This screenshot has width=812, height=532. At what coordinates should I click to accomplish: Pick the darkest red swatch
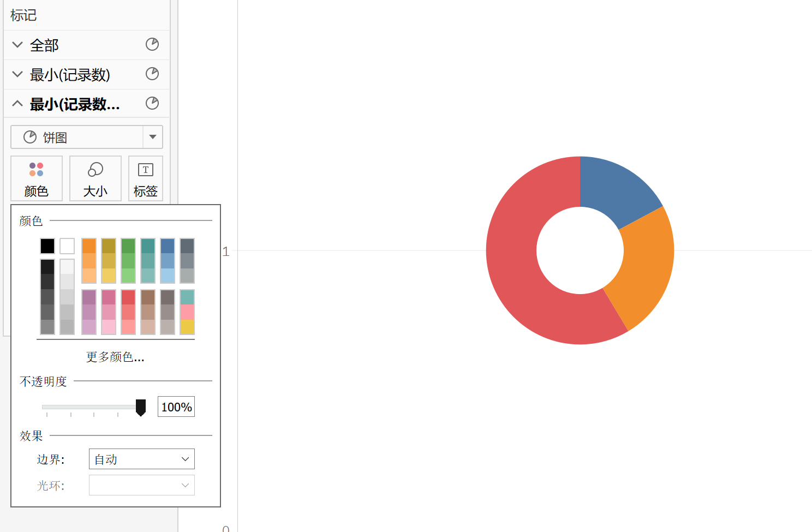(128, 297)
